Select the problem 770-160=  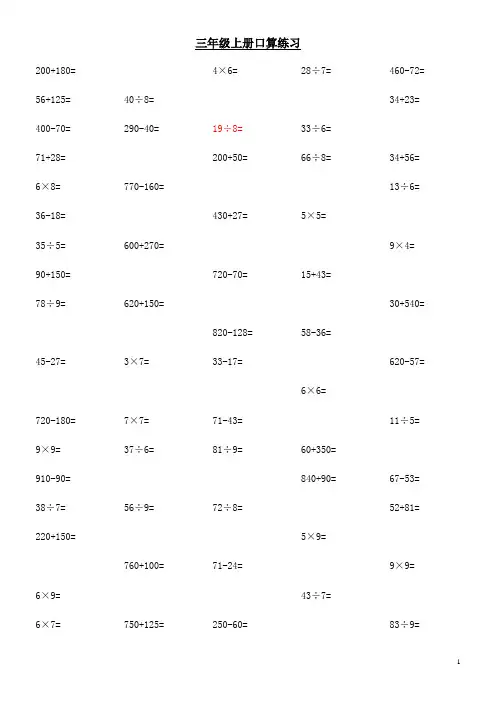coord(144,187)
